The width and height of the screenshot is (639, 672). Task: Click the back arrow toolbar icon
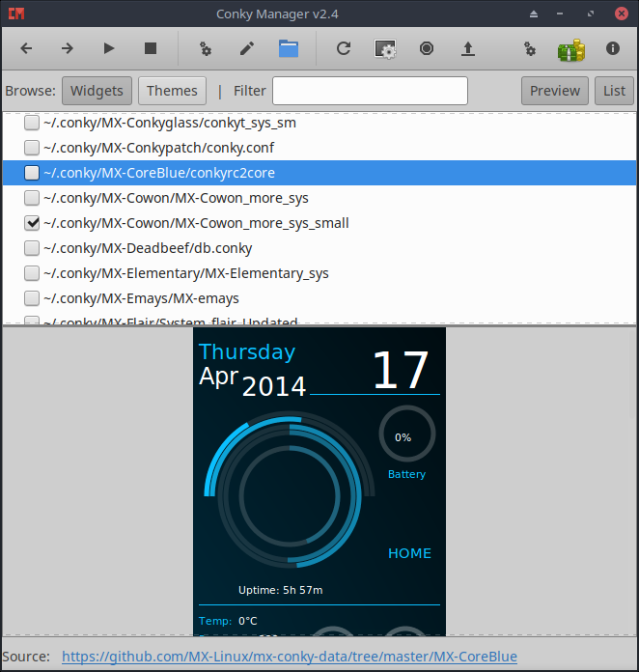26,48
